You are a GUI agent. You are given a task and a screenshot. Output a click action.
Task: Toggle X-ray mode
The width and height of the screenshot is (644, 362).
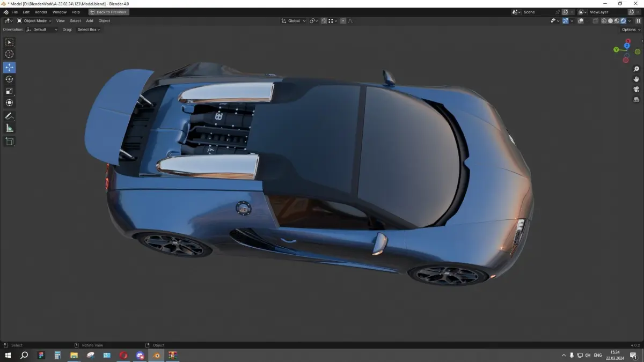click(x=595, y=21)
